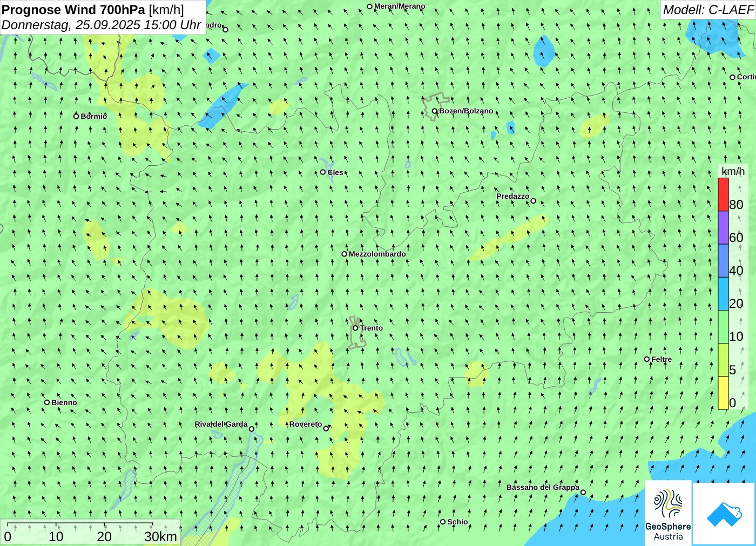Select the Predazzo location marker

(533, 201)
